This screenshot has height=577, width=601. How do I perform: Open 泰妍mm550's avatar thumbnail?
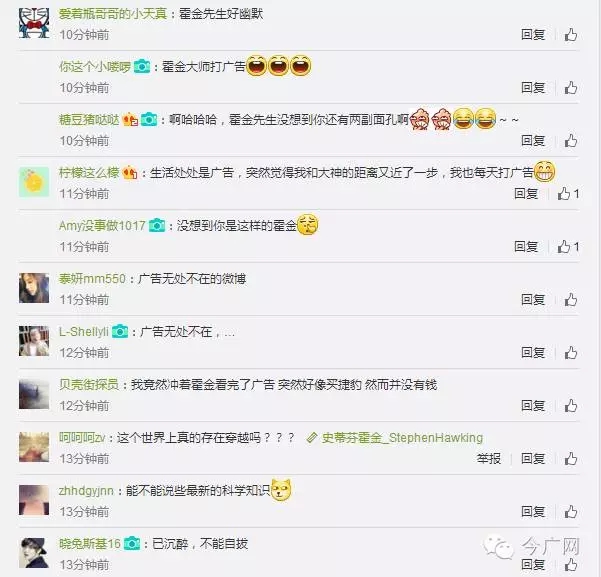(x=34, y=288)
